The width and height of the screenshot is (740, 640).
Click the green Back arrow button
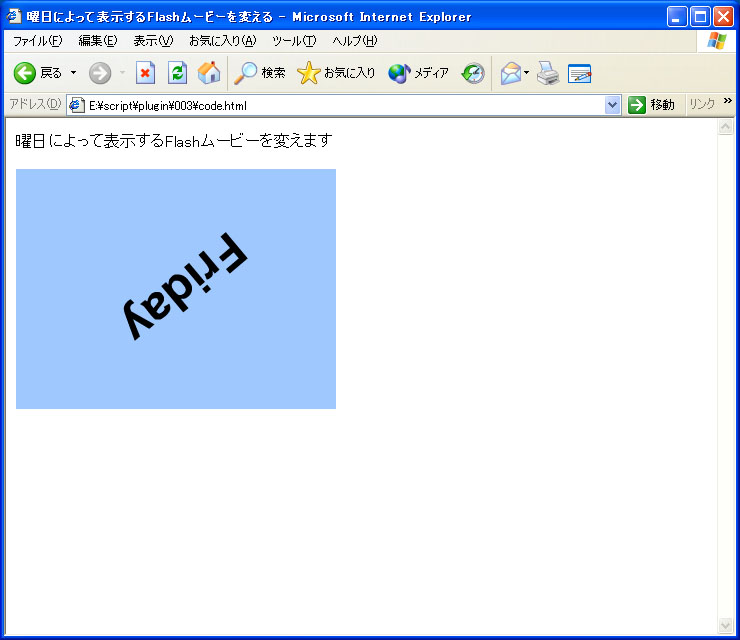25,73
